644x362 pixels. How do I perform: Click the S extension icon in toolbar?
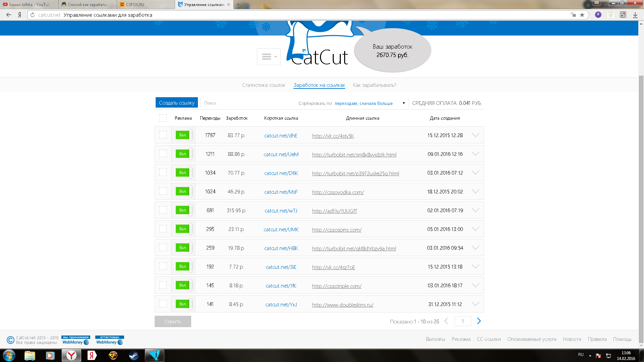pos(623,15)
